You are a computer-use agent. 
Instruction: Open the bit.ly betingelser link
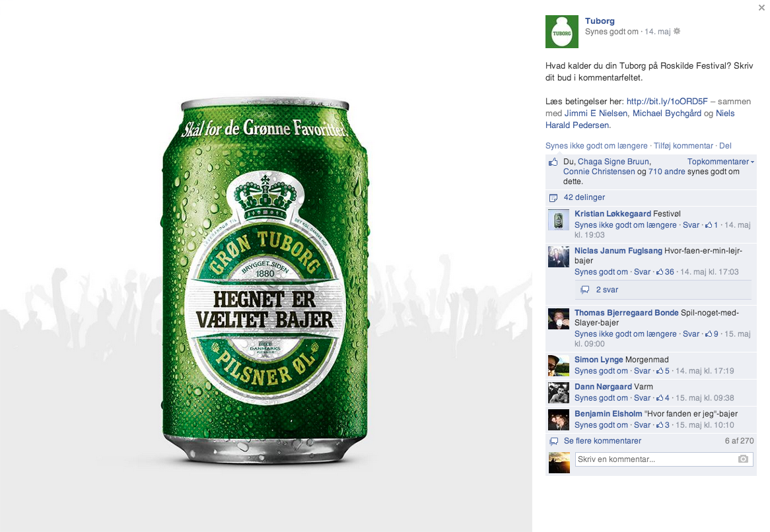tap(667, 101)
